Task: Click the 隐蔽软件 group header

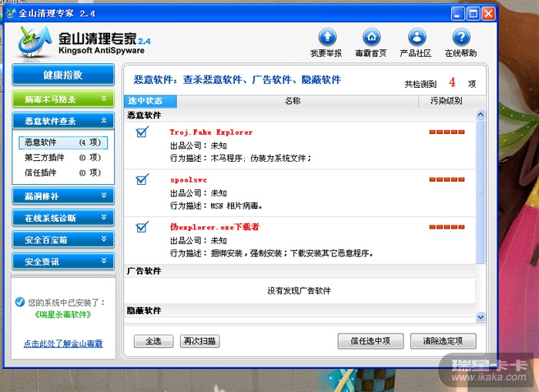Action: [300, 310]
